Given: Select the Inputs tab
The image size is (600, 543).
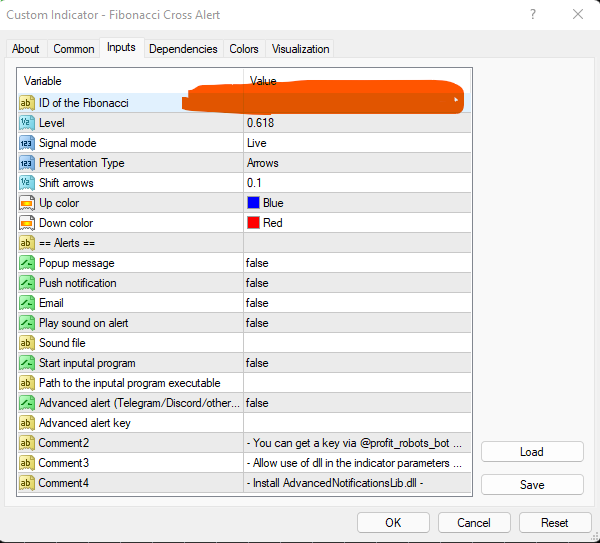Looking at the screenshot, I should (121, 47).
